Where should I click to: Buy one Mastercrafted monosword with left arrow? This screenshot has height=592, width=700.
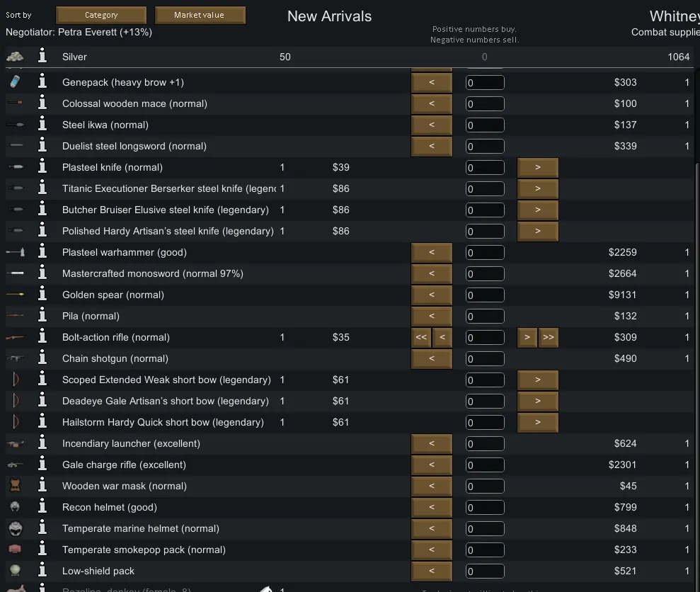[431, 273]
